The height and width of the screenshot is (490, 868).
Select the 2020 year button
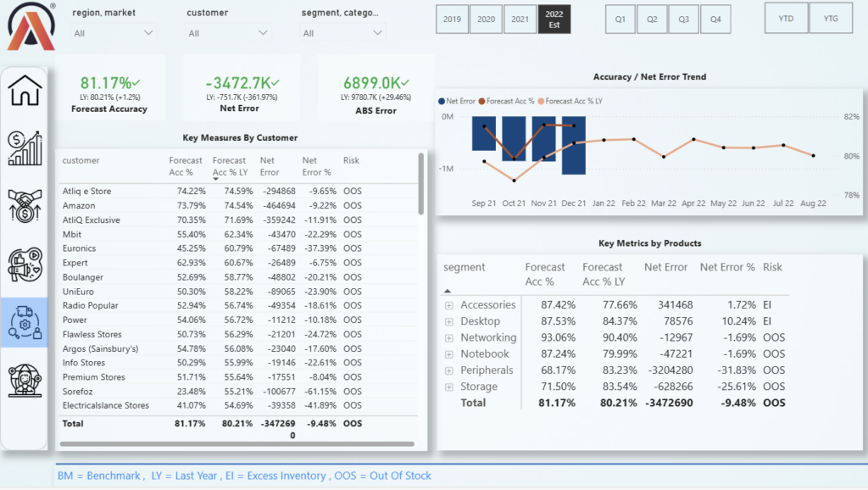coord(486,19)
